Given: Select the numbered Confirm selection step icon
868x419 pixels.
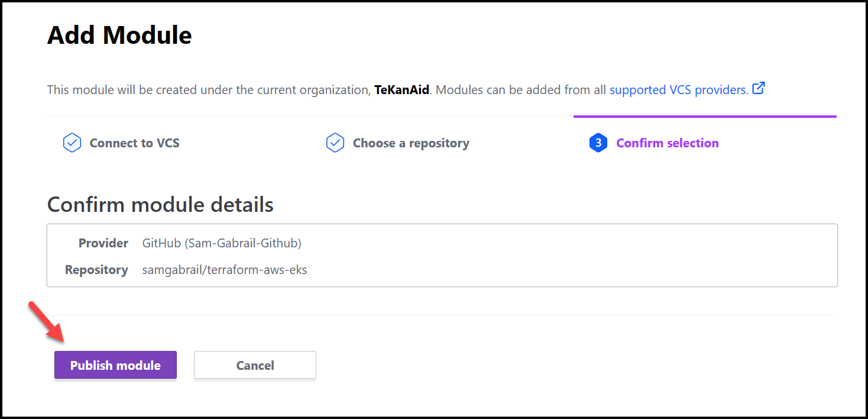Looking at the screenshot, I should tap(598, 143).
